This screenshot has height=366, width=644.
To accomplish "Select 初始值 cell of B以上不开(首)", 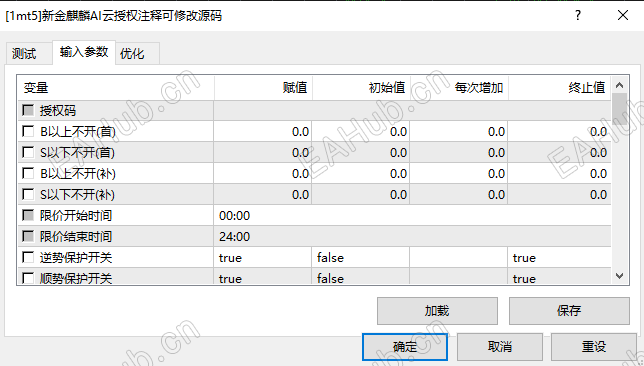I will [x=361, y=131].
